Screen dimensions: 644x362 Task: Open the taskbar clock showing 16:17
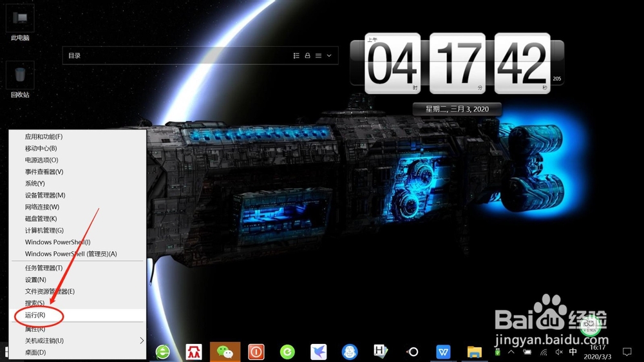click(598, 352)
